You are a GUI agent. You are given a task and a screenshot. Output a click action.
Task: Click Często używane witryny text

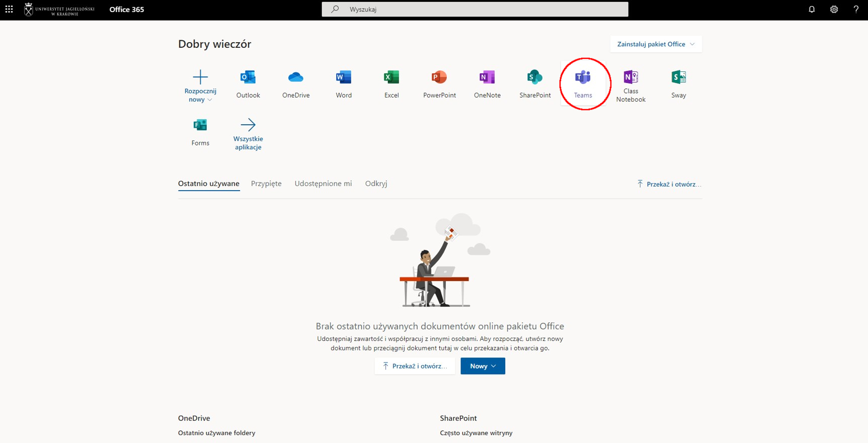coord(476,432)
